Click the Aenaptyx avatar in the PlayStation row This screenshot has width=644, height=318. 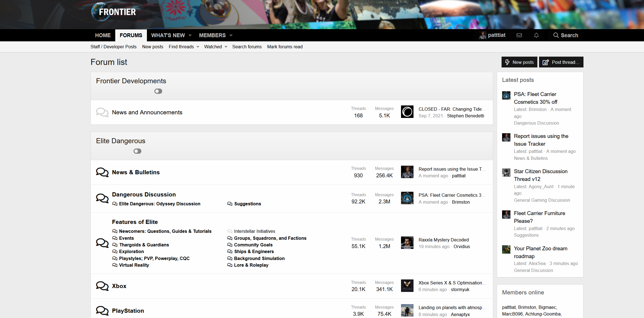(x=407, y=311)
